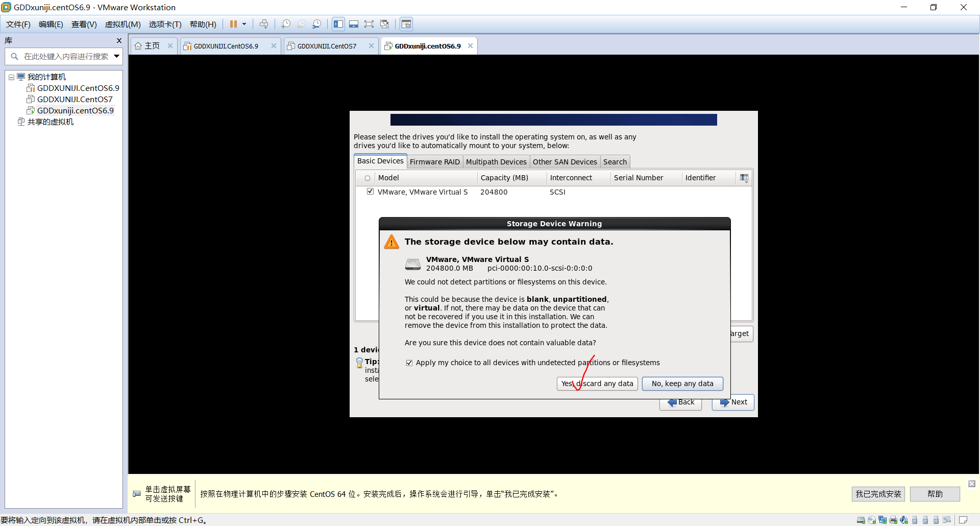Click the mobile device status icon

click(947, 520)
